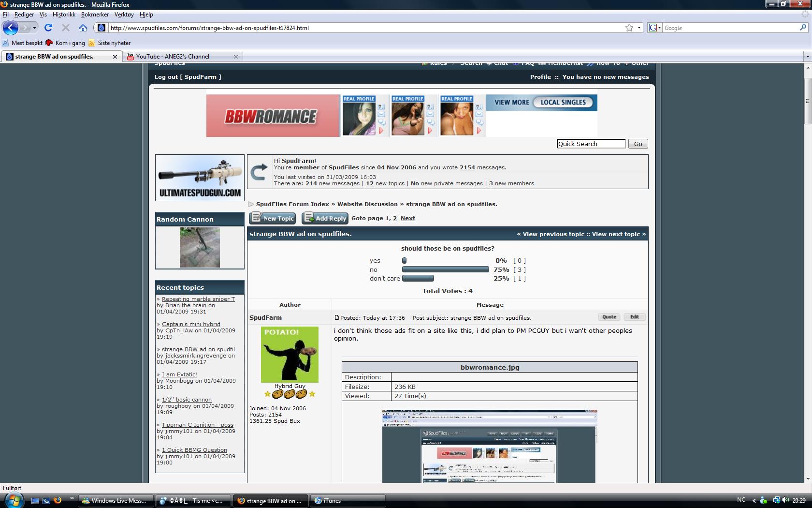812x508 pixels.
Task: Go to the Firefox Home icon
Action: pyautogui.click(x=83, y=28)
